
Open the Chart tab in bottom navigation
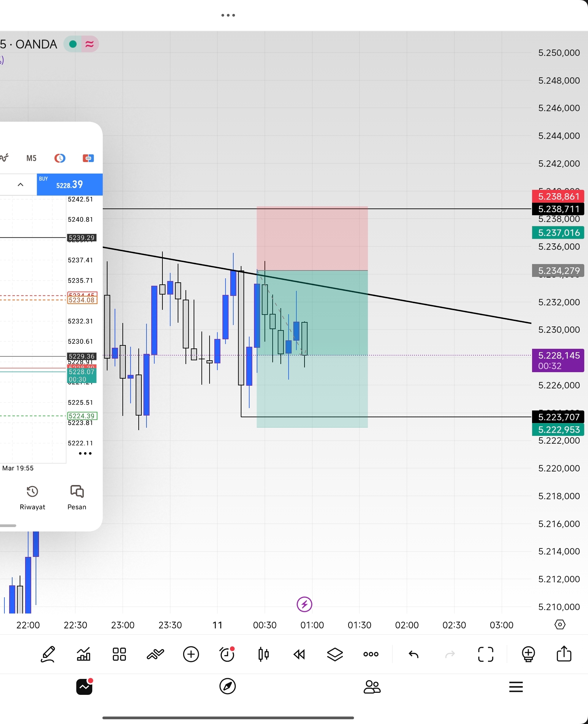84,687
